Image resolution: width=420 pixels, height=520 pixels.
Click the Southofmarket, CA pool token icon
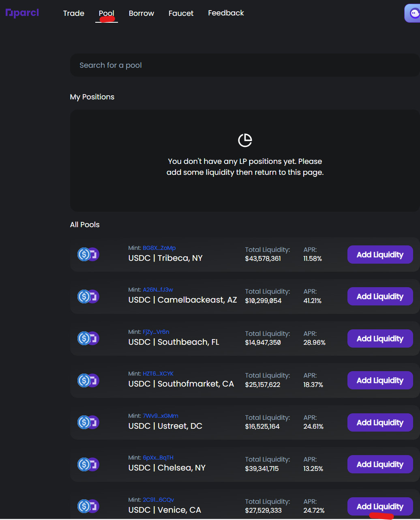tap(88, 380)
